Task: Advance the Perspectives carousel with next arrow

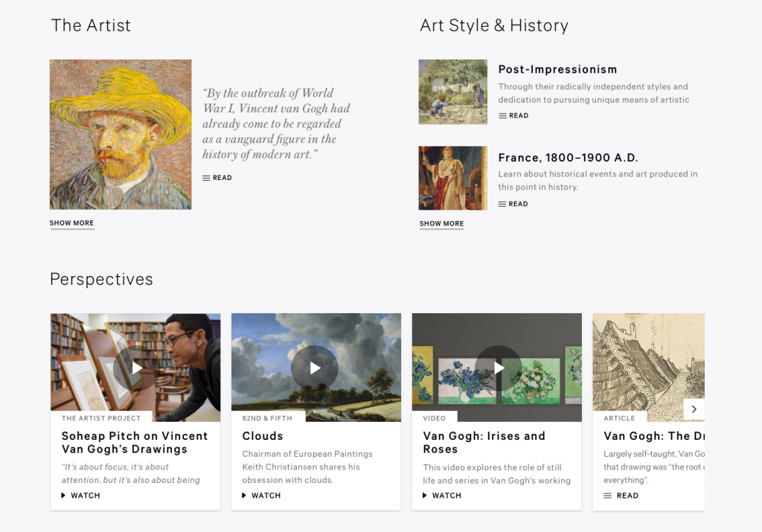Action: [x=694, y=409]
